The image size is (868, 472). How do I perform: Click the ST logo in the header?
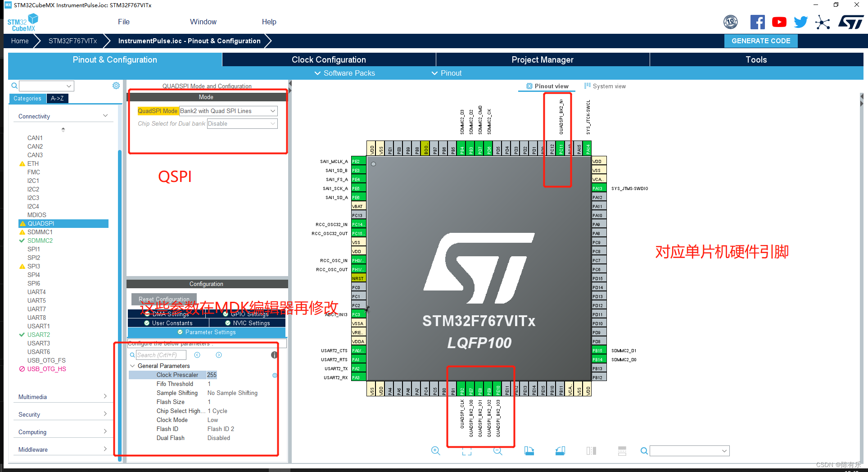tap(850, 22)
